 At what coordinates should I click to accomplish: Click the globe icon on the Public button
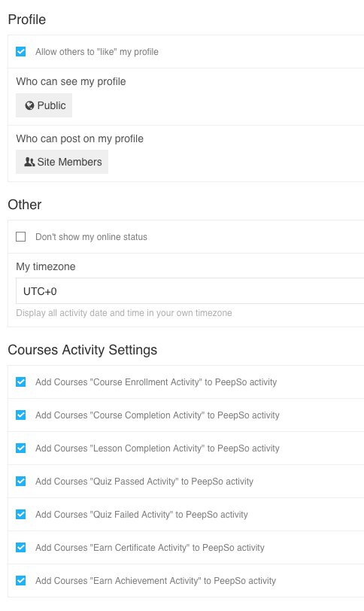pyautogui.click(x=29, y=105)
